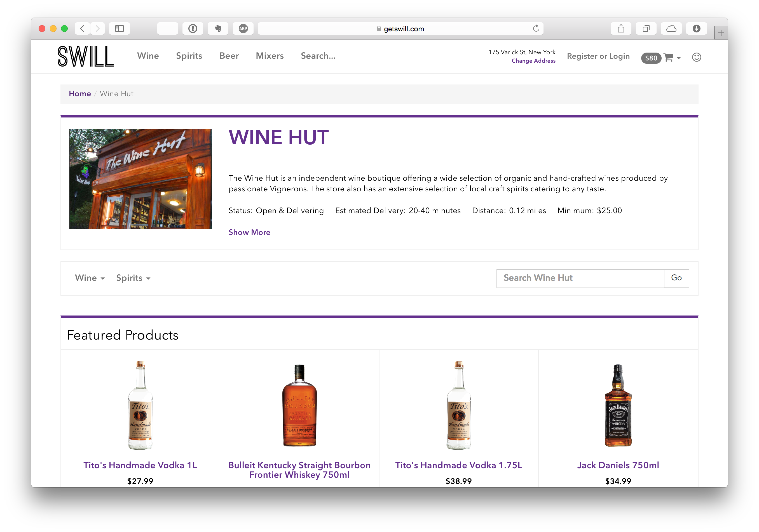Screen dimensions: 759x532
Task: Show all tabs overview button
Action: [x=646, y=29]
